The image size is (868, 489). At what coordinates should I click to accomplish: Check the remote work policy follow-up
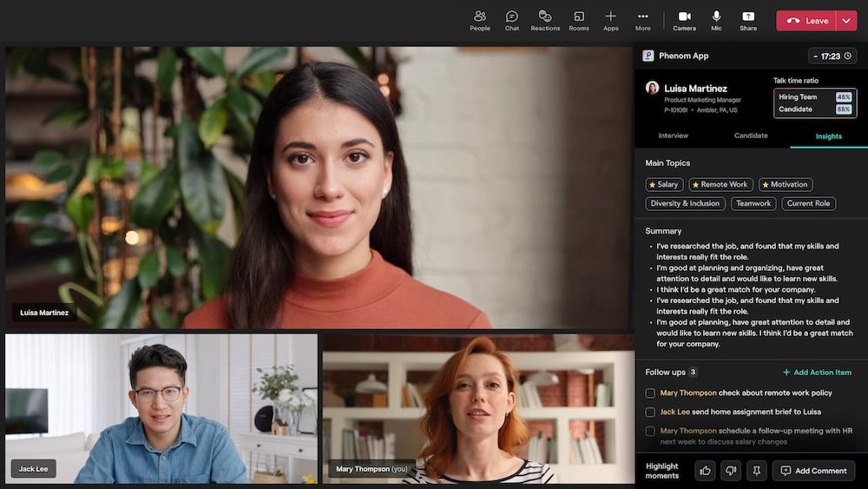pos(650,393)
